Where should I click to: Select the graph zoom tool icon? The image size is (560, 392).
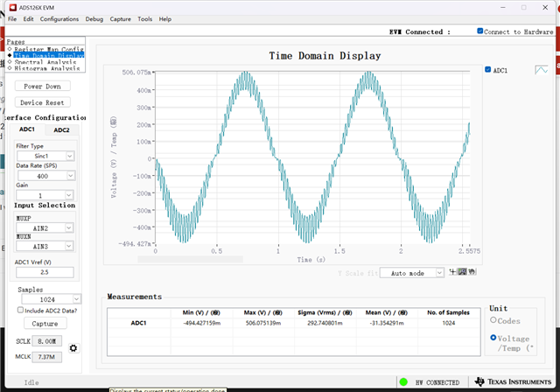462,272
